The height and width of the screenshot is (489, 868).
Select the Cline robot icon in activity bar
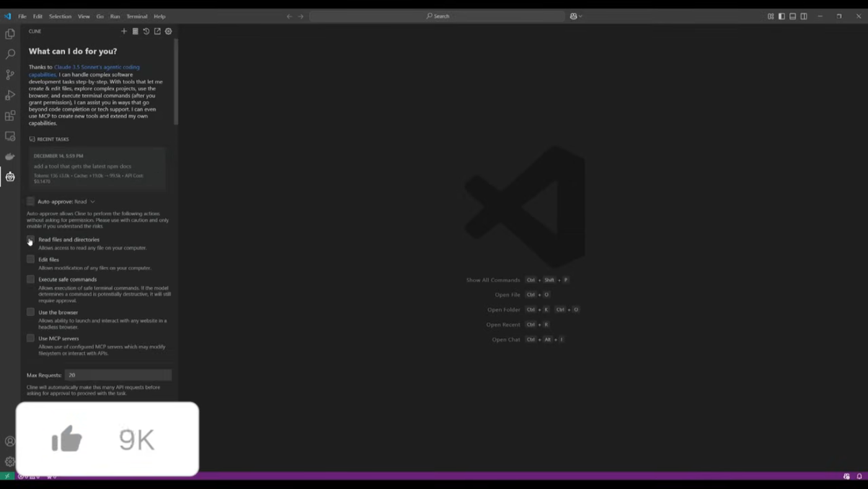point(10,177)
